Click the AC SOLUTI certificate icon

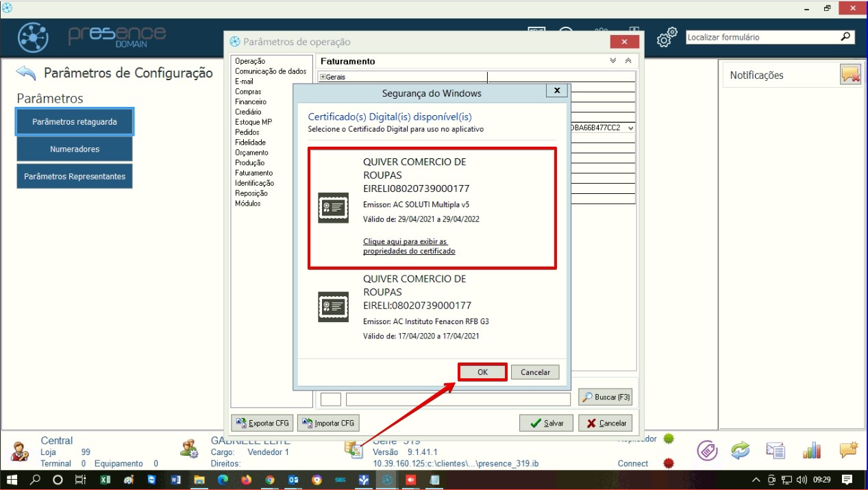(x=334, y=208)
